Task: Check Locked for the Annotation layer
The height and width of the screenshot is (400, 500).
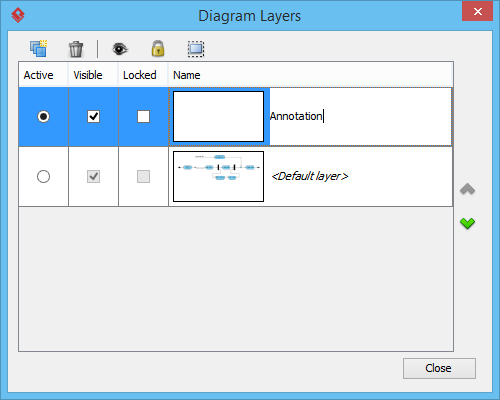Action: coord(143,117)
